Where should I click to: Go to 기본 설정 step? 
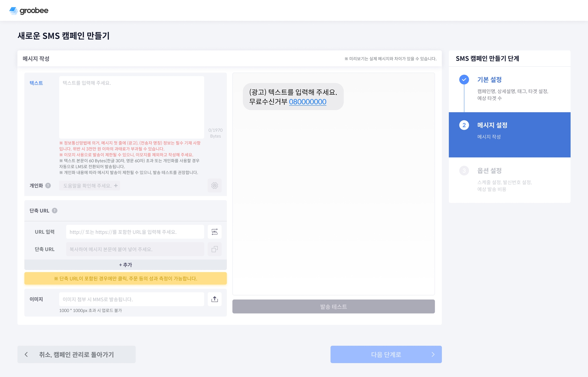(x=489, y=80)
